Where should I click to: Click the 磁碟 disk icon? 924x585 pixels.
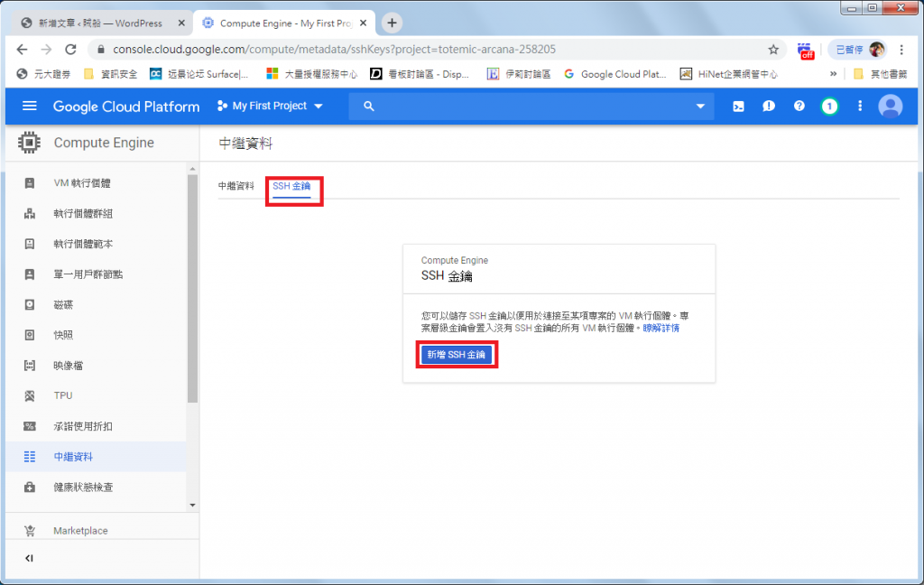pyautogui.click(x=30, y=304)
